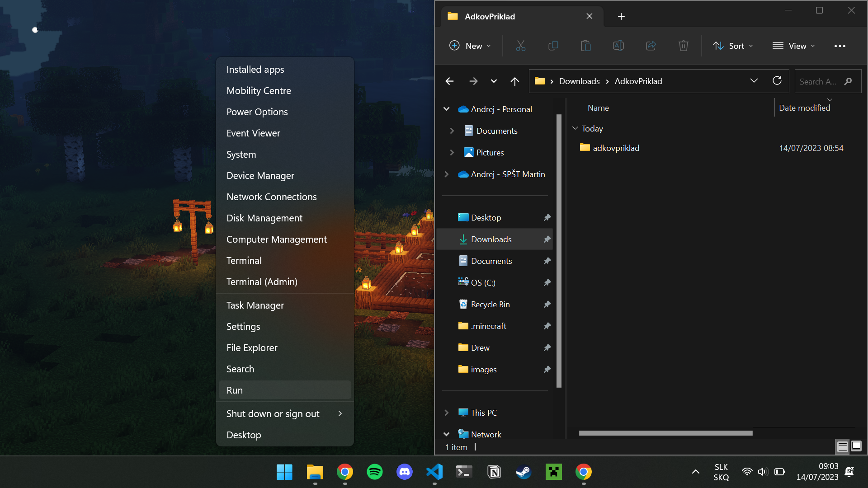
Task: Open the notifications bell icon
Action: [x=849, y=472]
